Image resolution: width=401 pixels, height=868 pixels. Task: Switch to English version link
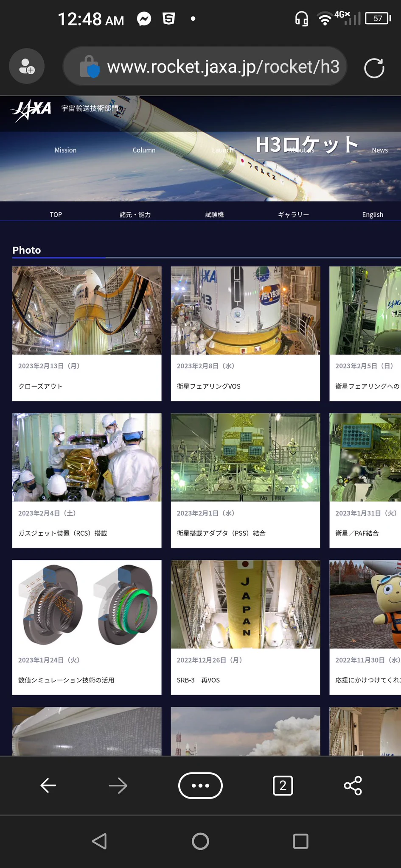pyautogui.click(x=373, y=214)
